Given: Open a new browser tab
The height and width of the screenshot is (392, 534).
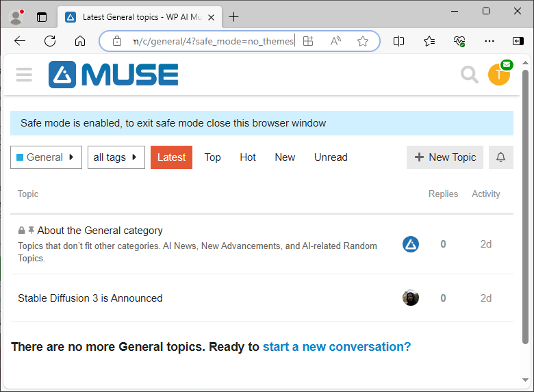Looking at the screenshot, I should (233, 16).
